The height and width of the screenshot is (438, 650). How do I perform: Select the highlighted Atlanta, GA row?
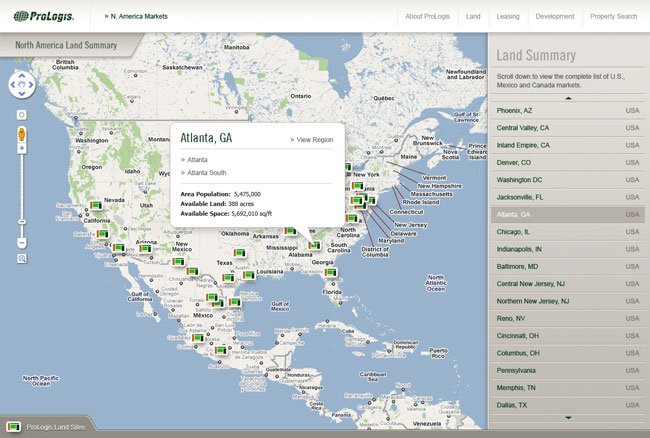568,215
